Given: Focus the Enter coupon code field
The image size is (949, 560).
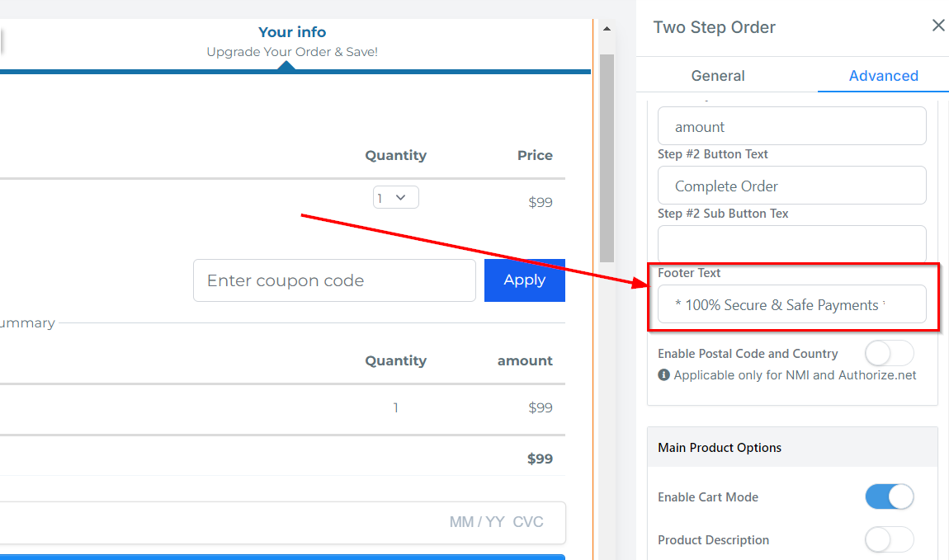Looking at the screenshot, I should 334,280.
